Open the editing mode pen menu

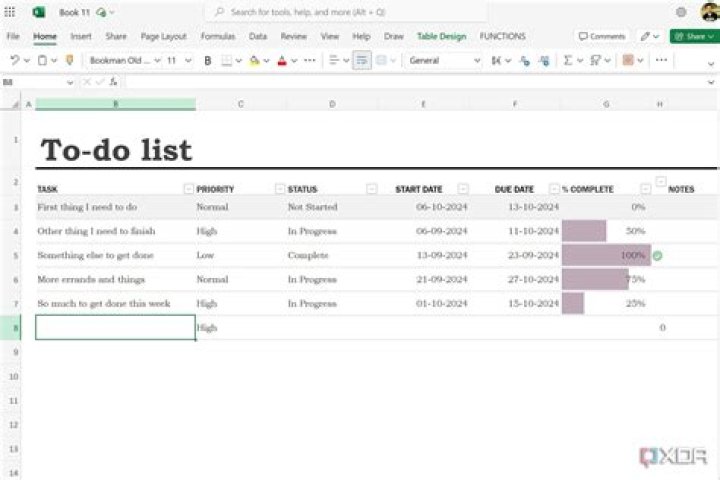tap(649, 36)
